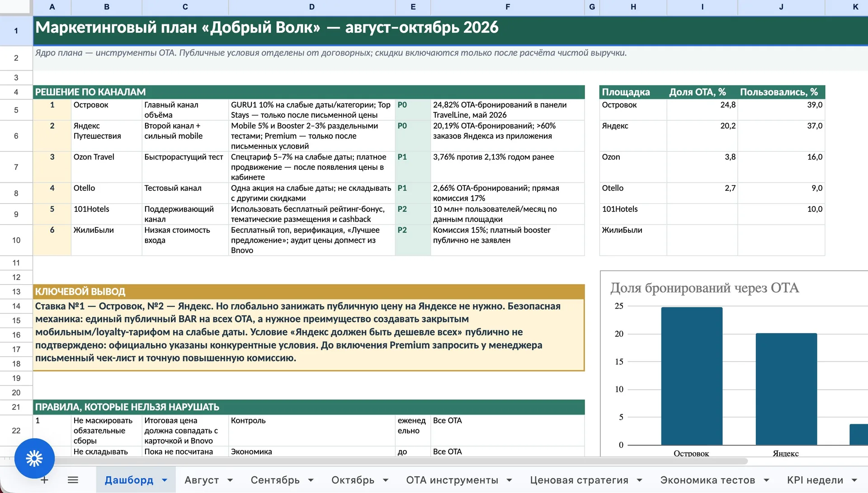The image size is (868, 493).
Task: Click the chart title 'Доля бронирований через OTA'
Action: click(704, 288)
